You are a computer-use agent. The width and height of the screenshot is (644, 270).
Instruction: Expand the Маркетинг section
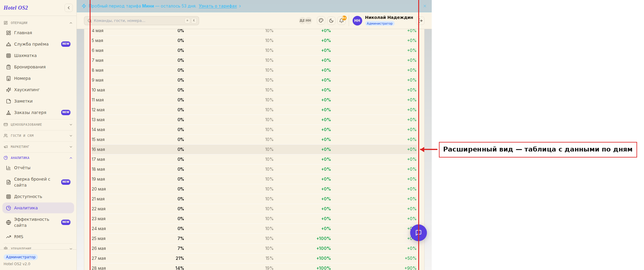tap(38, 147)
